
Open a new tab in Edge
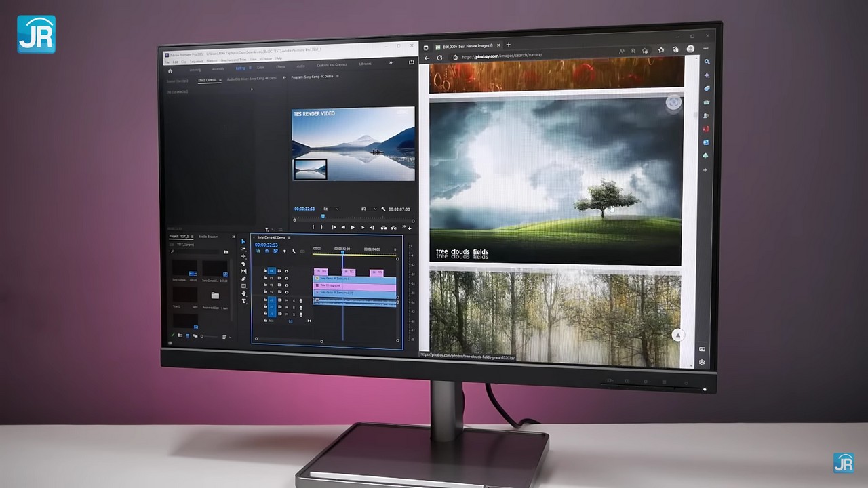click(x=508, y=45)
